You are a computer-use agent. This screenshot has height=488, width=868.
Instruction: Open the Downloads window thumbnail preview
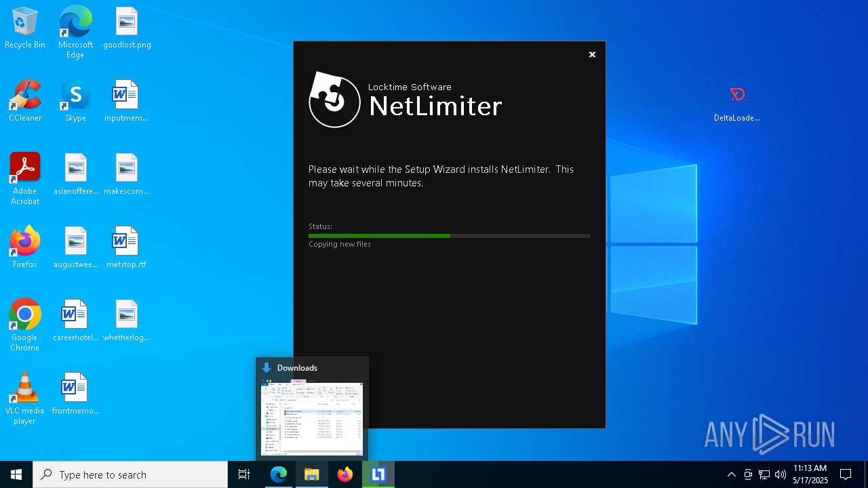(312, 418)
